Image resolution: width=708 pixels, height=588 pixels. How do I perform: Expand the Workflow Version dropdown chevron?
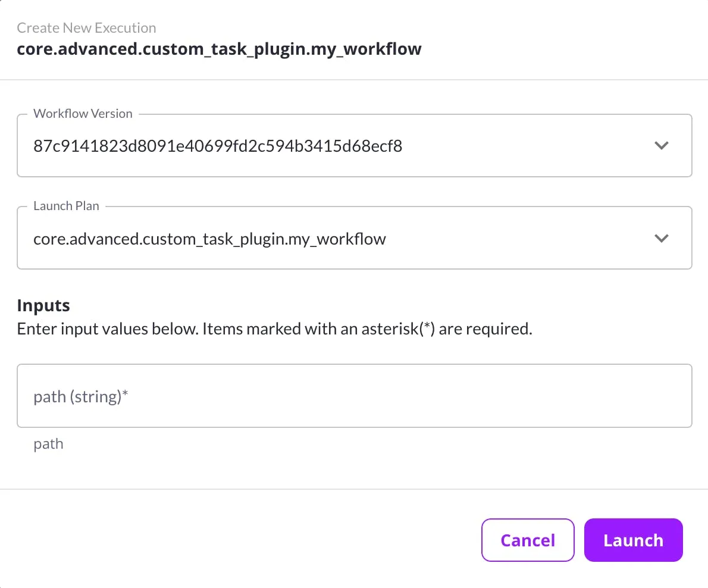661,145
